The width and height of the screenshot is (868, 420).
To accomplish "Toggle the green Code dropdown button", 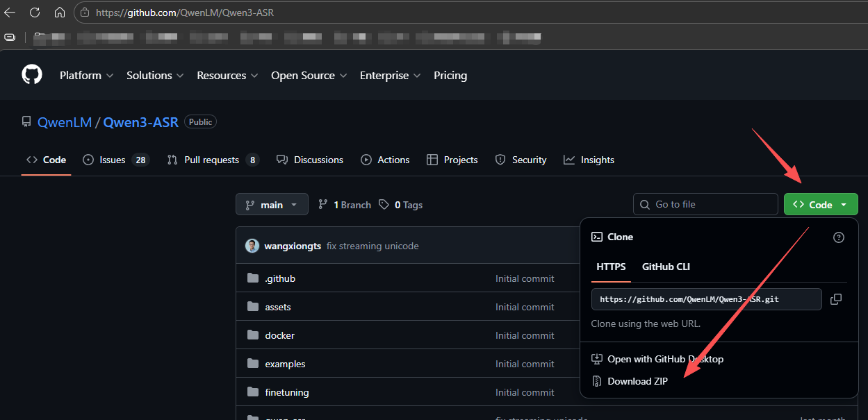I will pos(821,204).
